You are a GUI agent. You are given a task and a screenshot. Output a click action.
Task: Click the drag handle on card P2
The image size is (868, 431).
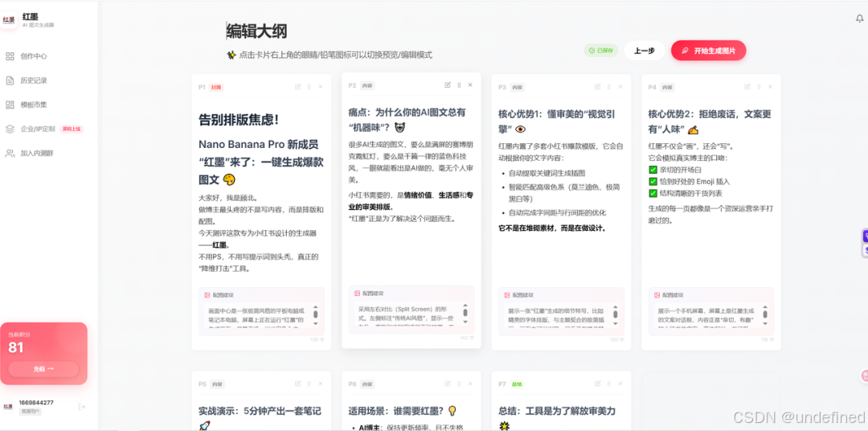coord(459,84)
